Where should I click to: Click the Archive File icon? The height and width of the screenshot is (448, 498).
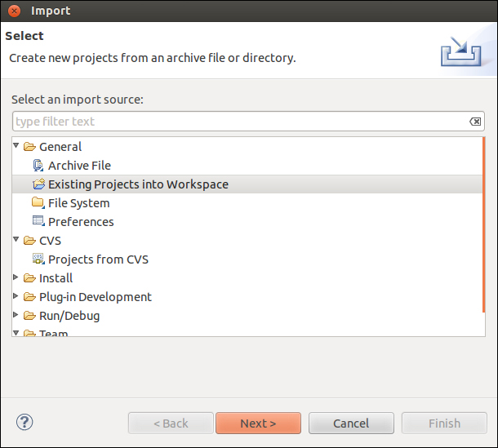pyautogui.click(x=38, y=166)
